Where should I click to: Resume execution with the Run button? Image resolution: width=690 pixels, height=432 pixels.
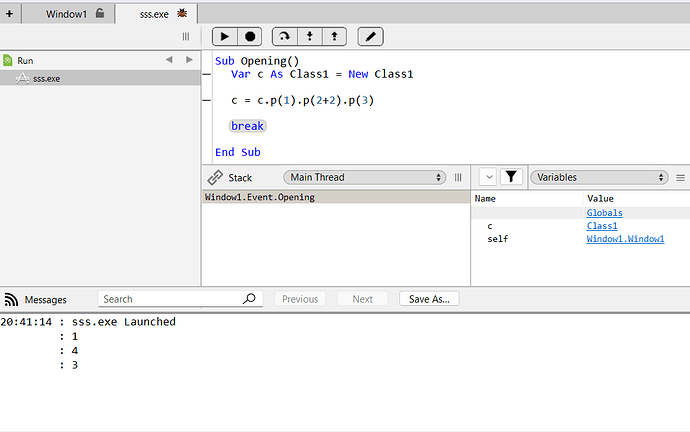(x=225, y=37)
